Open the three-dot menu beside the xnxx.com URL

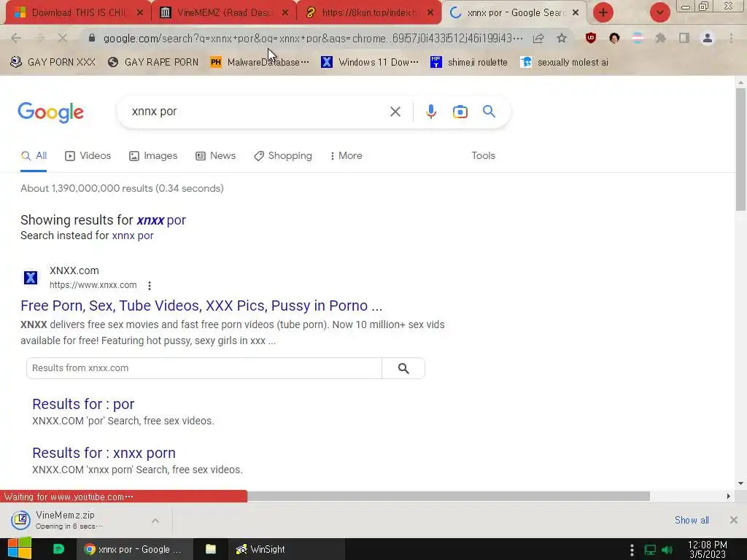tap(150, 286)
